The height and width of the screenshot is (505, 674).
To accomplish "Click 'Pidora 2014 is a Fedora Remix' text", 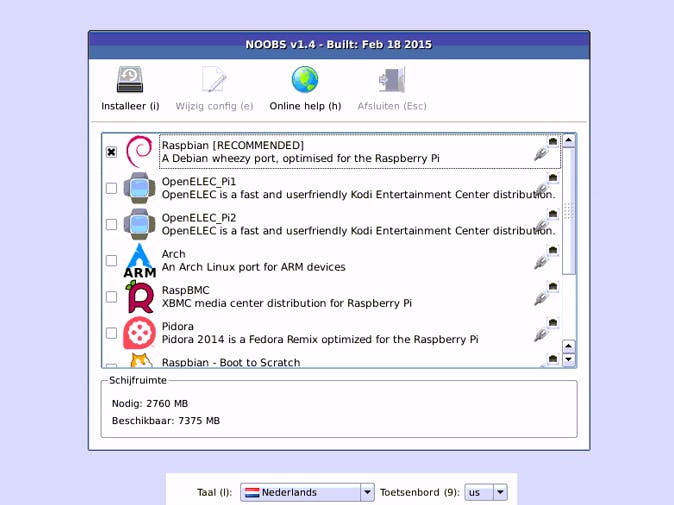I will click(320, 340).
